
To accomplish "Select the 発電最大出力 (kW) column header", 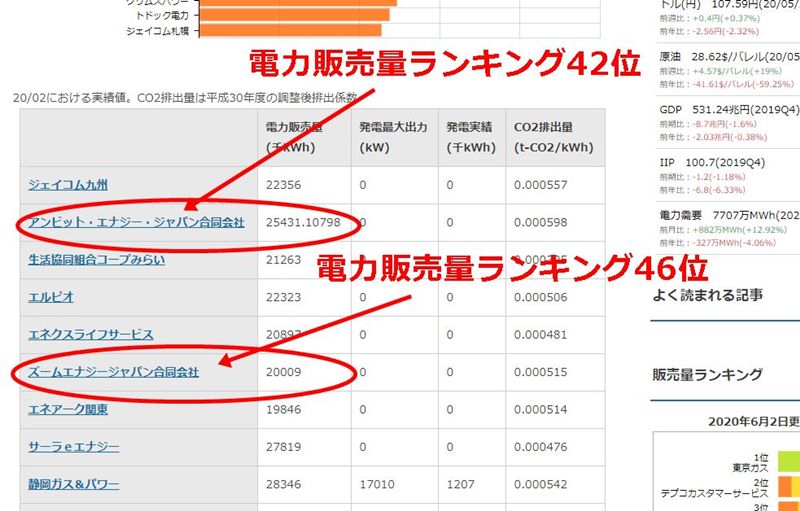I will pos(394,137).
